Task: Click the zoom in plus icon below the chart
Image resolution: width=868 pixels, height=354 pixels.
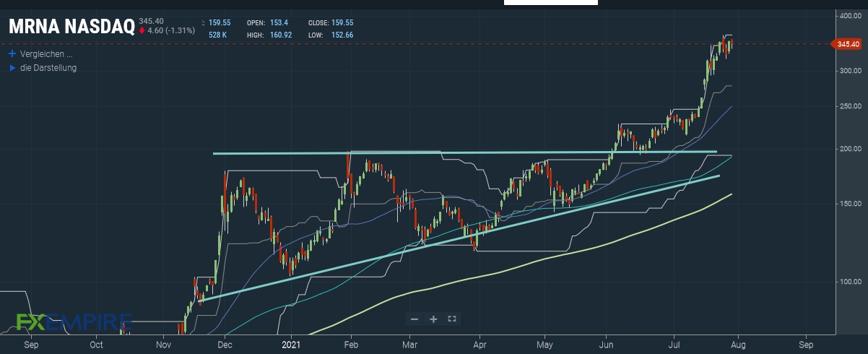Action: point(433,319)
